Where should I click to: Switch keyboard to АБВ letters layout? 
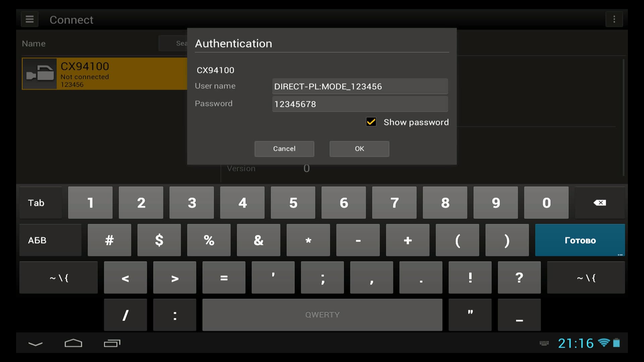pos(50,240)
